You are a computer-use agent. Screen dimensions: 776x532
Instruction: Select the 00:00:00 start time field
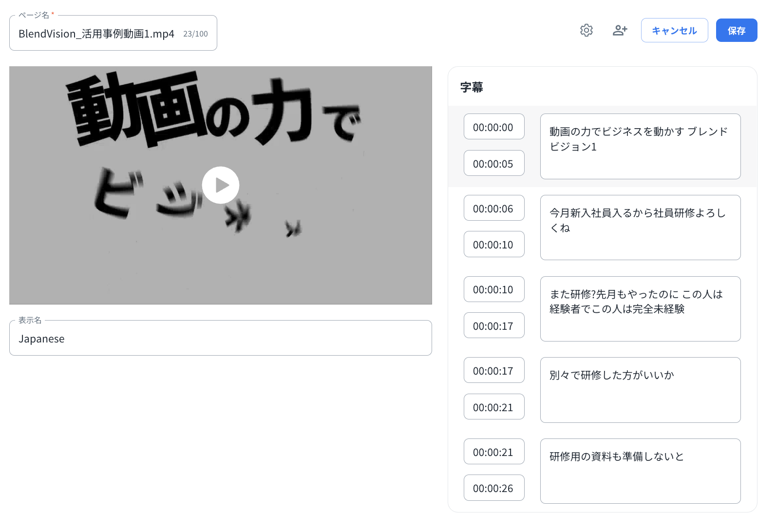493,127
